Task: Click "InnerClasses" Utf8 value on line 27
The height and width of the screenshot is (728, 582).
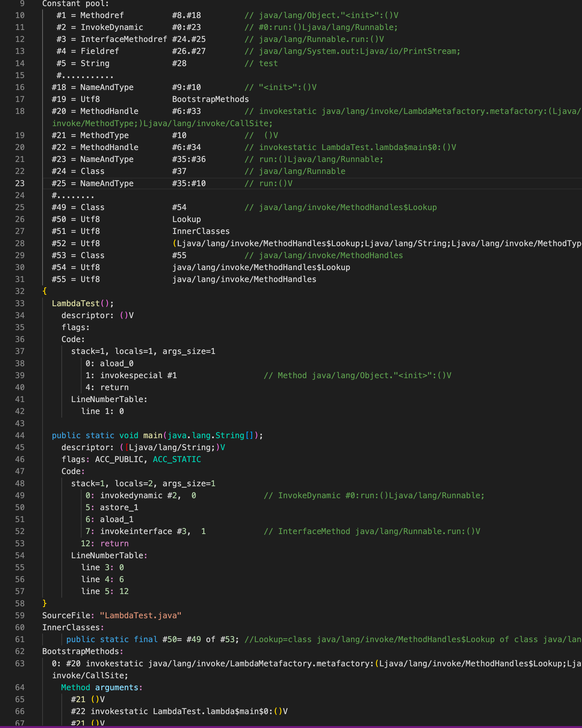Action: (201, 231)
